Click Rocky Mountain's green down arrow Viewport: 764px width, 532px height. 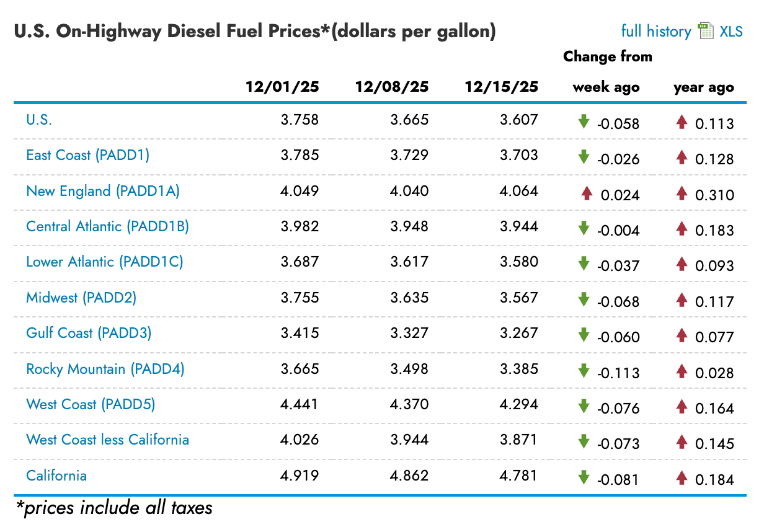click(584, 371)
